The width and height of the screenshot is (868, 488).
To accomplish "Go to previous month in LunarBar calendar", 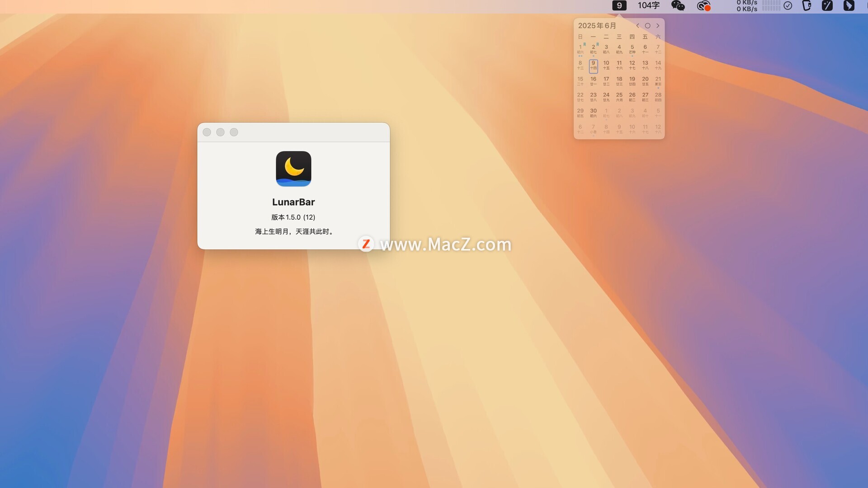I will 637,26.
